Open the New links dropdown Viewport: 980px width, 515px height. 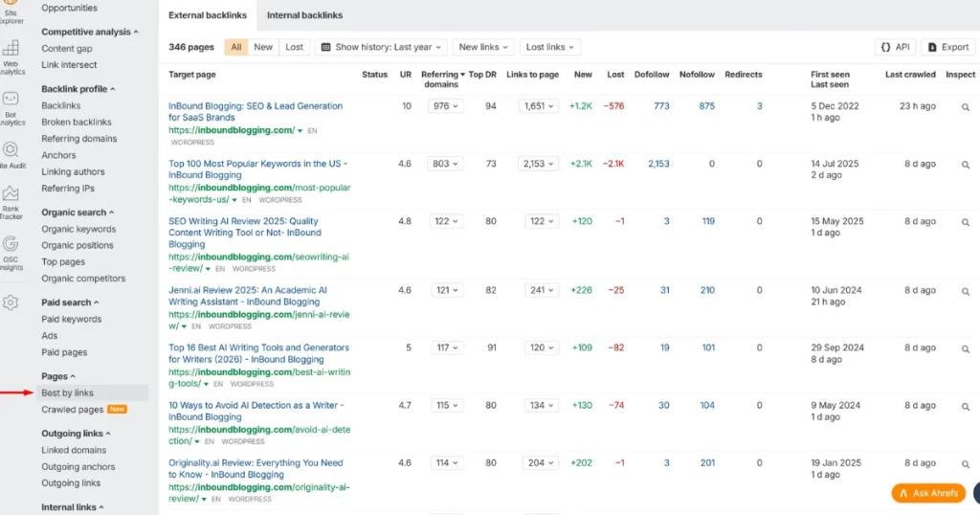pos(483,47)
